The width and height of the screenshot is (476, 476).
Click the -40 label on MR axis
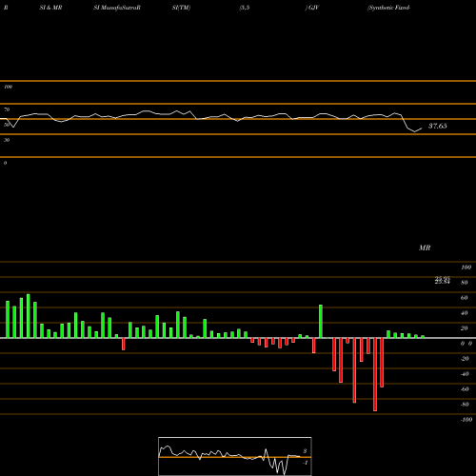pos(465,374)
